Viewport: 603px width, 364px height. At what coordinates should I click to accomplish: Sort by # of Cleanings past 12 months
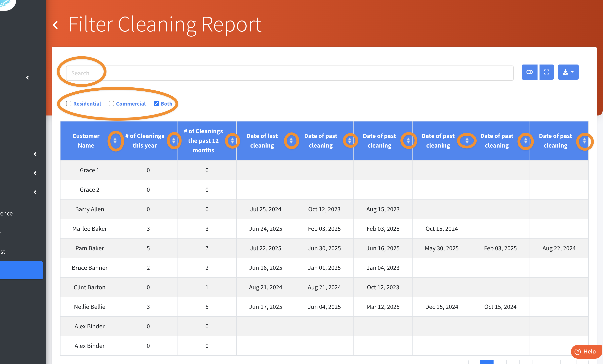(x=232, y=141)
